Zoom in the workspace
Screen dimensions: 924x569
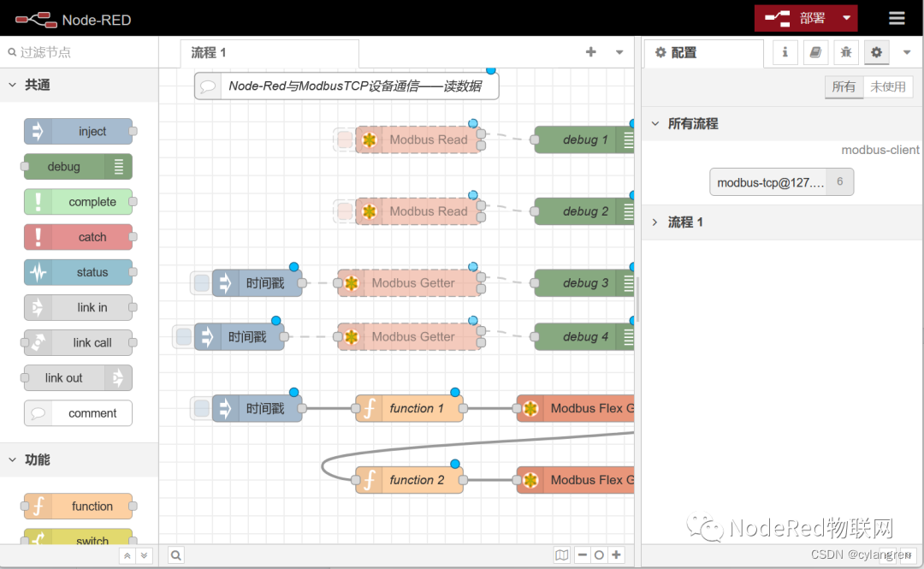[616, 554]
